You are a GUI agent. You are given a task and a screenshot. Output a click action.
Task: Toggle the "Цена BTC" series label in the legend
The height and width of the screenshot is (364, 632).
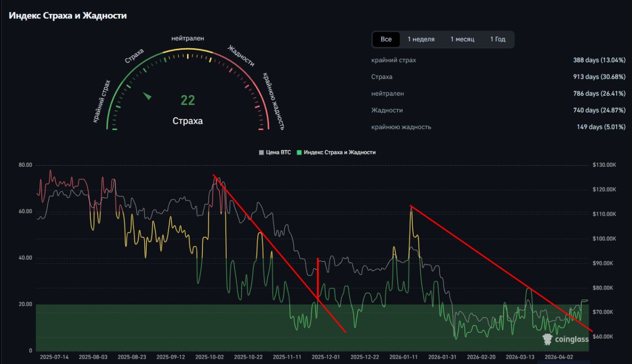278,153
